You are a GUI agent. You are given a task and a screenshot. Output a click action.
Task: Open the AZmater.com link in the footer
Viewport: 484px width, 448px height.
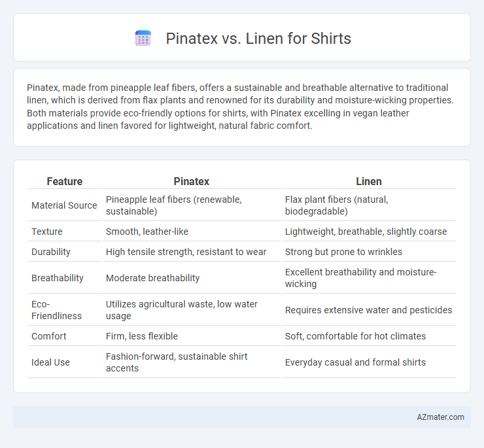tap(440, 417)
